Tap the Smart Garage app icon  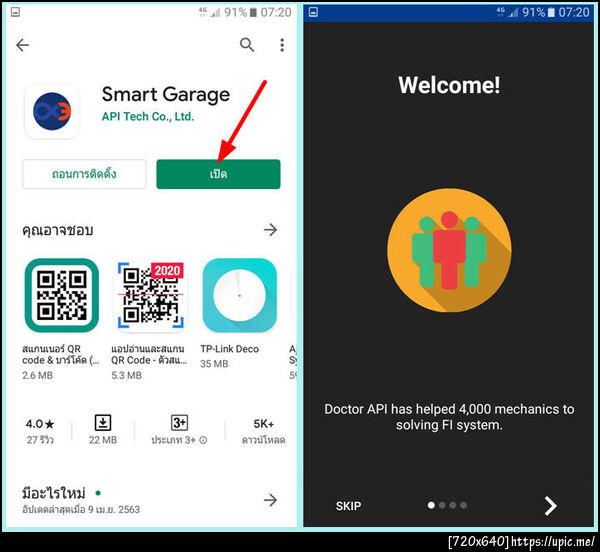coord(52,111)
